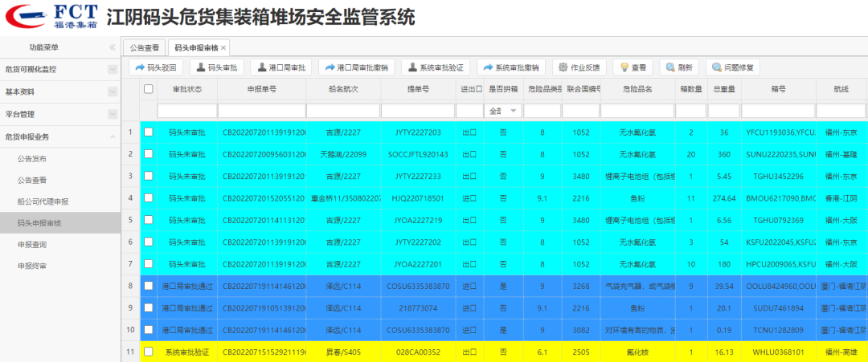Sort by the 总重量 column header
Image resolution: width=868 pixels, height=362 pixels.
[x=724, y=89]
